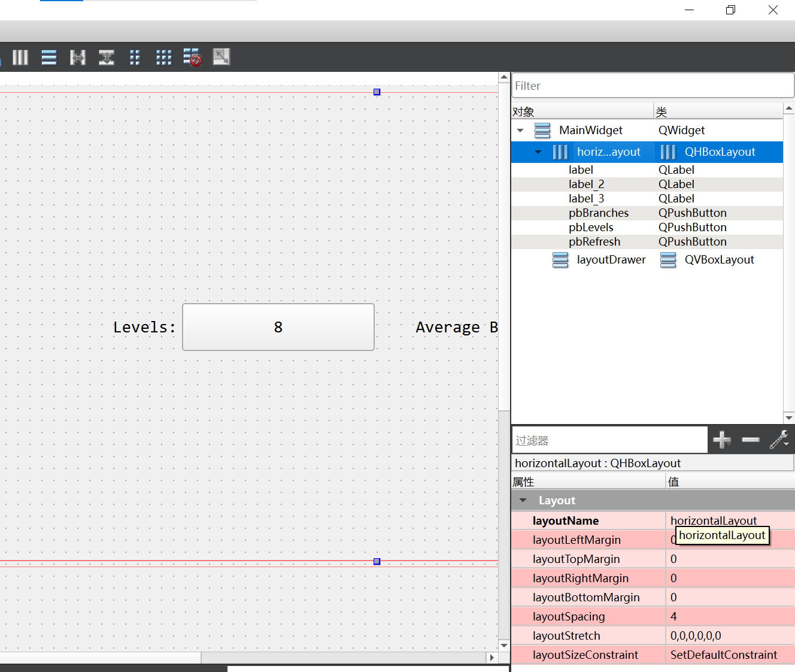
Task: Collapse the Layout property group
Action: (523, 500)
